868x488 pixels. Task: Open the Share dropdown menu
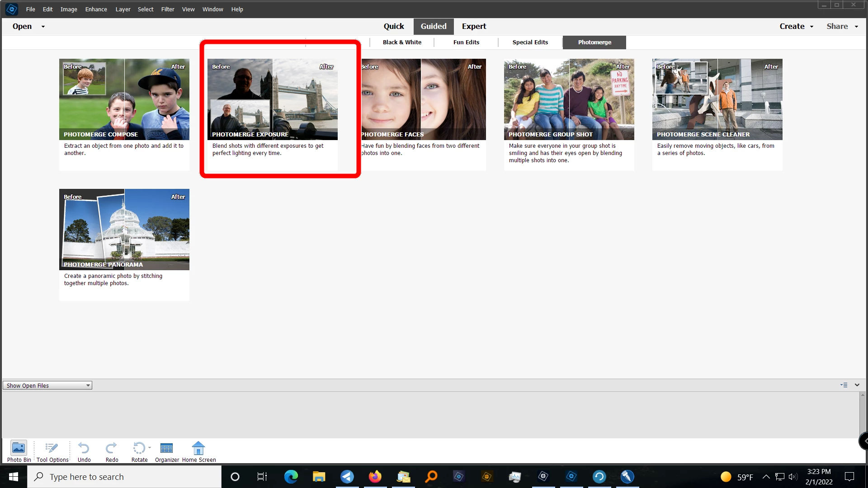(x=842, y=26)
